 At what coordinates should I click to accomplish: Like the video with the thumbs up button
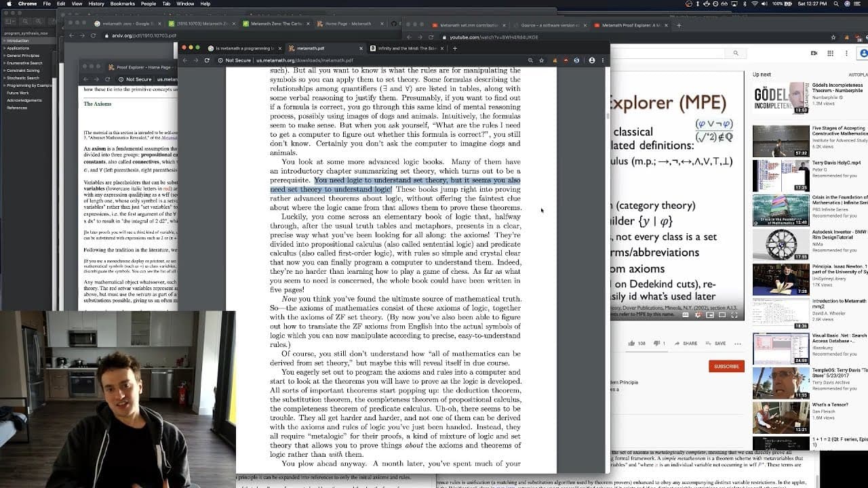pyautogui.click(x=631, y=344)
